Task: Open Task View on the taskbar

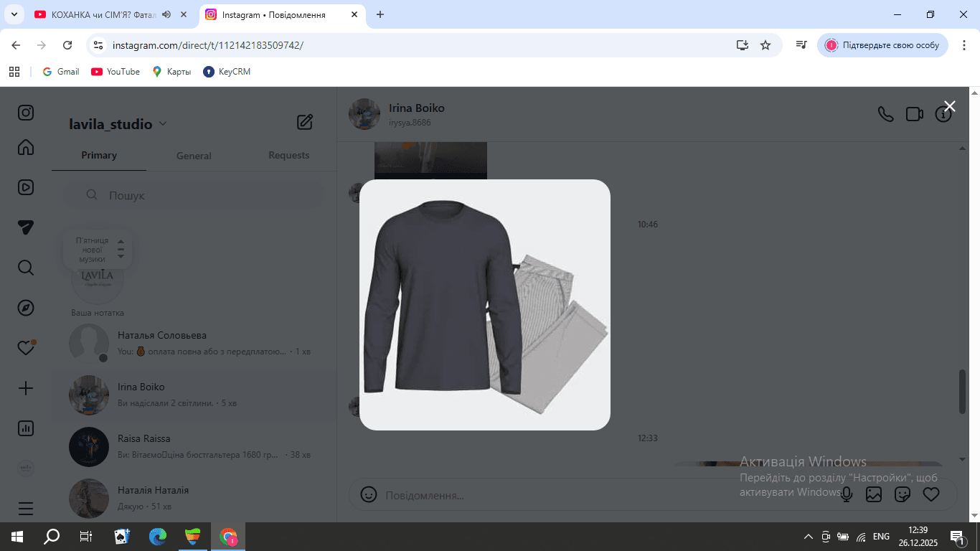Action: click(86, 537)
